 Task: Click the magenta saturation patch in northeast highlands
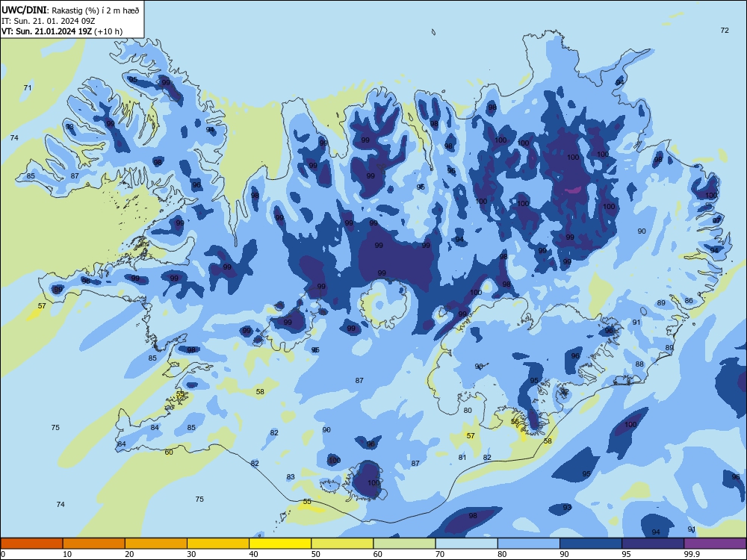(x=573, y=190)
